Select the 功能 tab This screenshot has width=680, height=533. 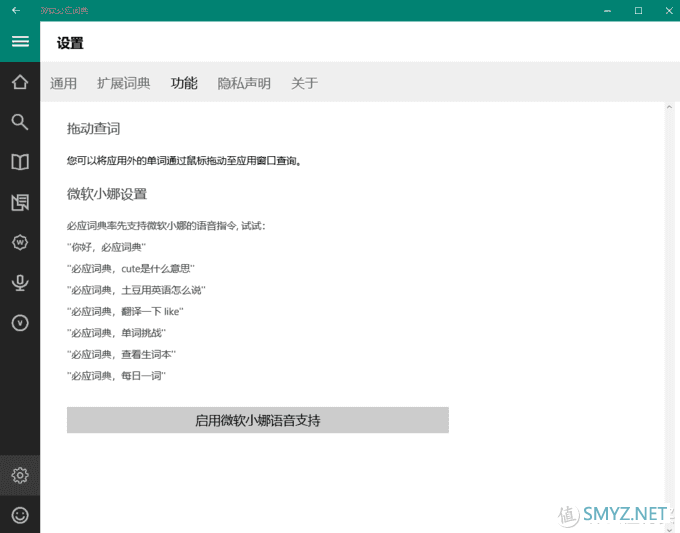[184, 83]
